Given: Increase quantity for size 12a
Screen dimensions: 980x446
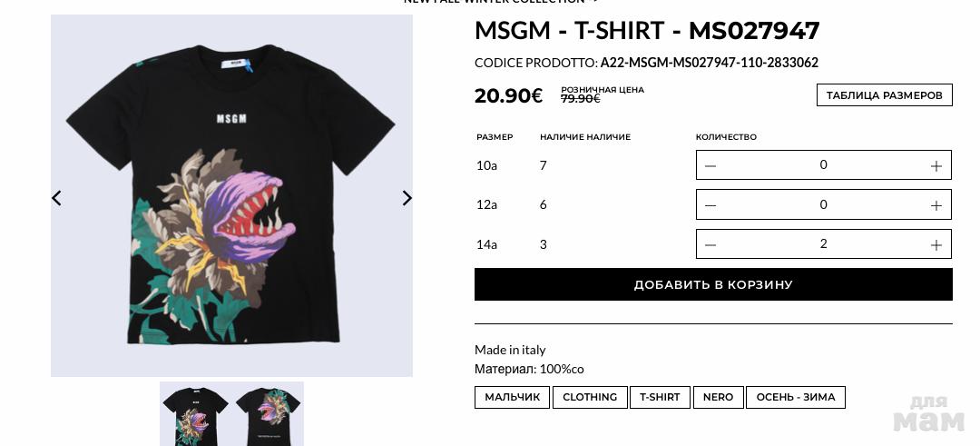Looking at the screenshot, I should (936, 205).
